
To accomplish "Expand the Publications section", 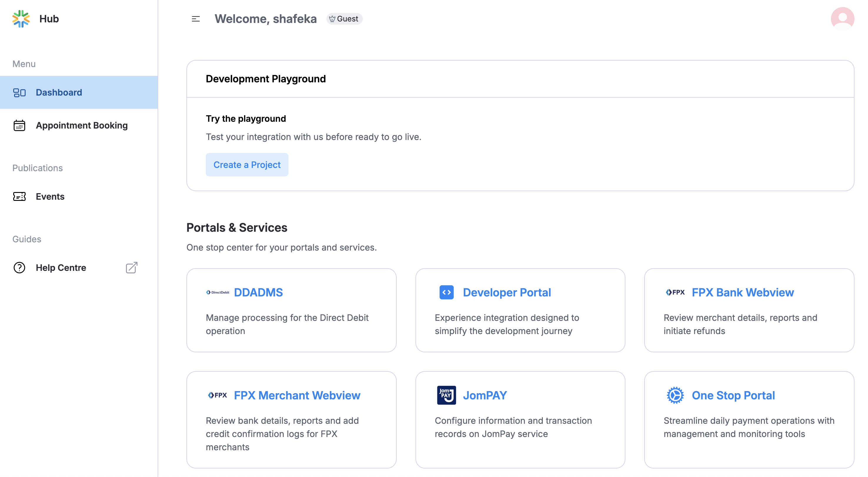I will point(37,168).
